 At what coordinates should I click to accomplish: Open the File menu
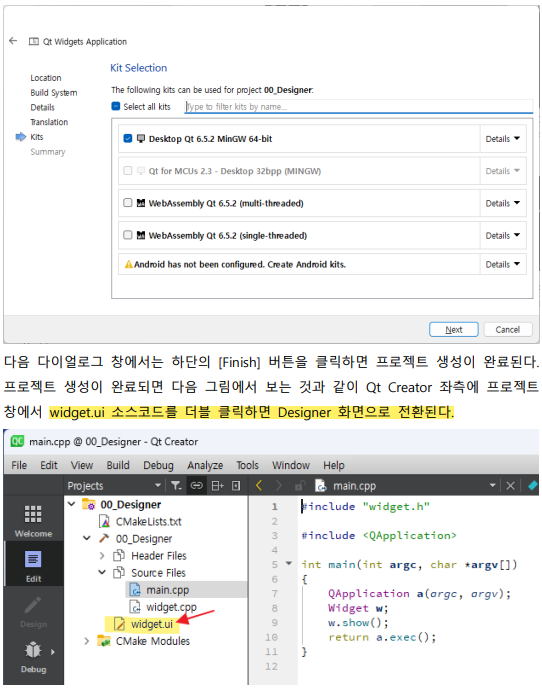pyautogui.click(x=19, y=465)
